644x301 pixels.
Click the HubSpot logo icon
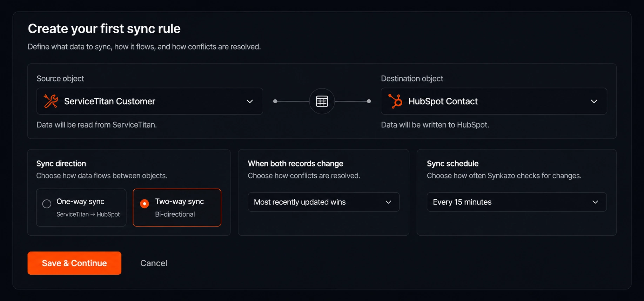[395, 101]
